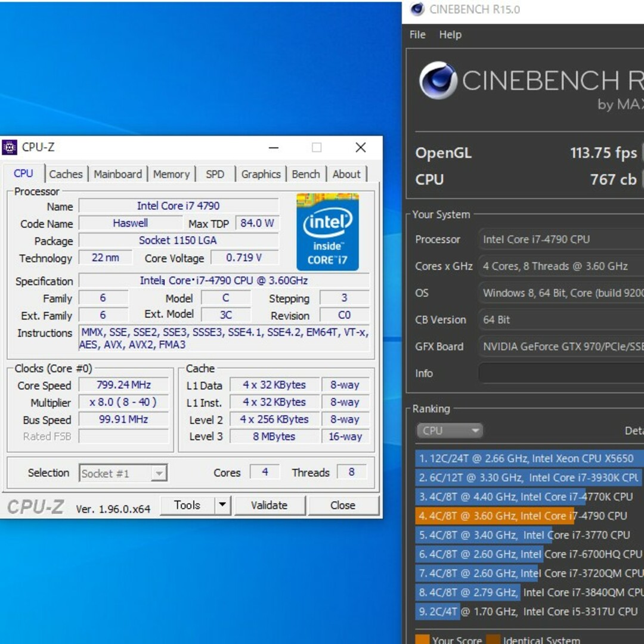Show the About tab in CPU-Z
Image resolution: width=644 pixels, height=644 pixels.
point(346,174)
